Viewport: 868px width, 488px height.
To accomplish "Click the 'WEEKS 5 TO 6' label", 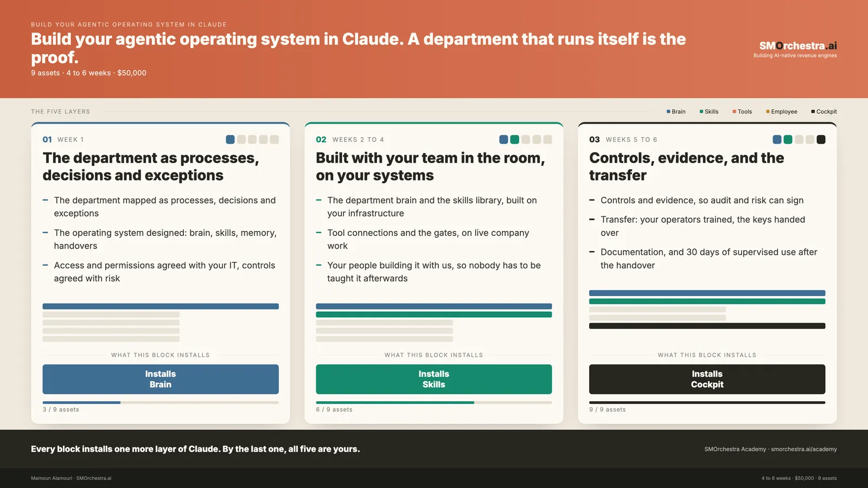I will pos(631,139).
